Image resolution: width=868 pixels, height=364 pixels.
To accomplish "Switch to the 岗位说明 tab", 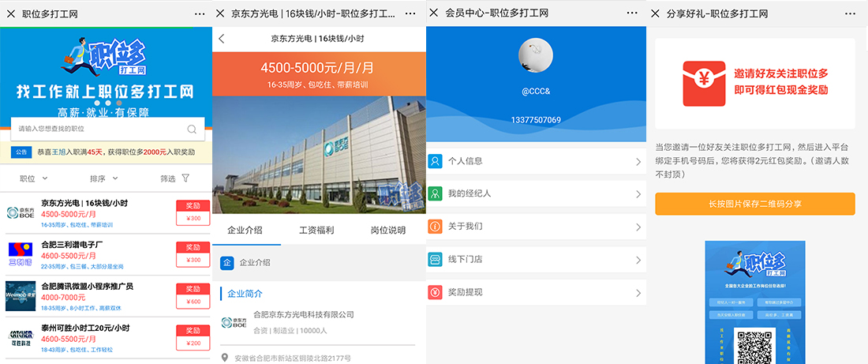I will click(387, 231).
